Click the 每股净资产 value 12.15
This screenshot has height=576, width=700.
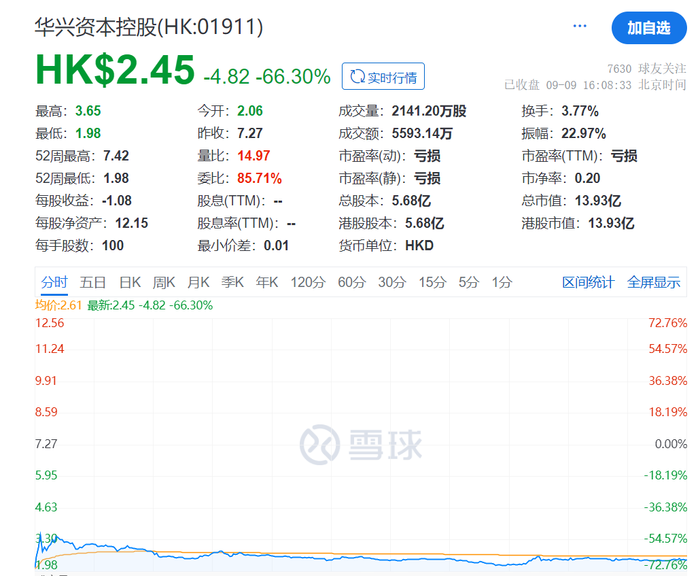click(132, 223)
